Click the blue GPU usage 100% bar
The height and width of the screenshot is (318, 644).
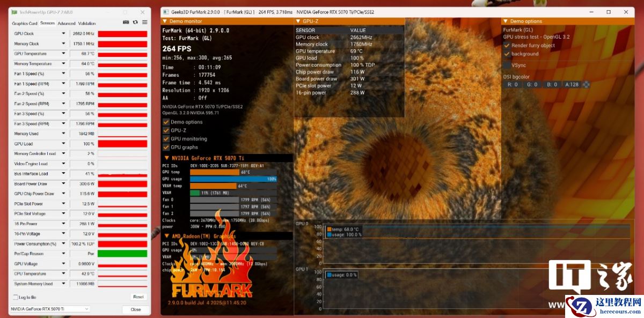[x=233, y=179]
